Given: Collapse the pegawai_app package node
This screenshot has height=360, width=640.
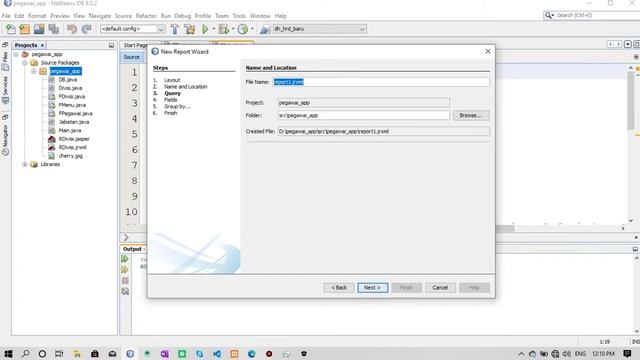Looking at the screenshot, I should pos(34,71).
